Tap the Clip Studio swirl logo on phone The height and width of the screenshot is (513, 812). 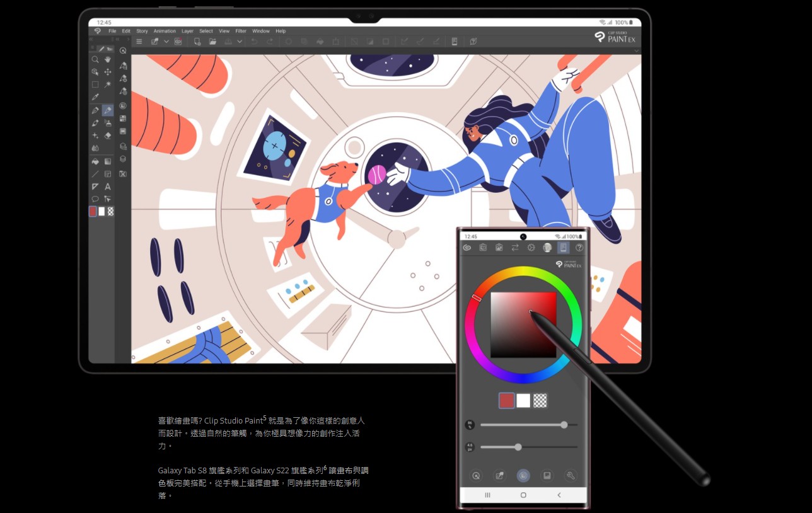point(467,248)
